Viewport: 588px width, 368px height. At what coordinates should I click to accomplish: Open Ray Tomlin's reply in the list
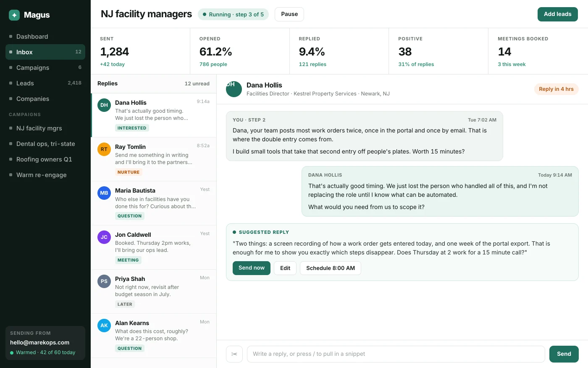pos(154,159)
